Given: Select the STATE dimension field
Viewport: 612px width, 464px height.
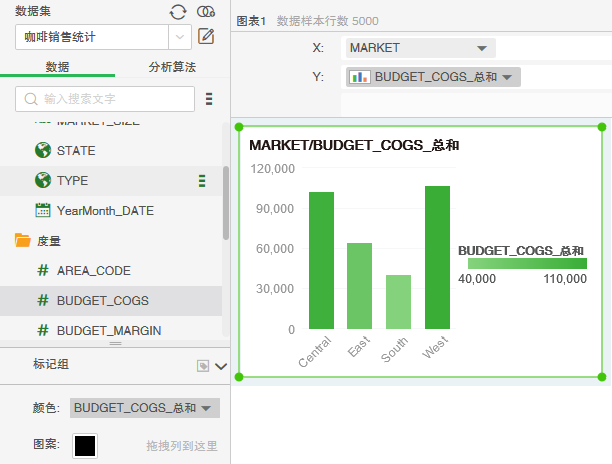Looking at the screenshot, I should coord(76,150).
